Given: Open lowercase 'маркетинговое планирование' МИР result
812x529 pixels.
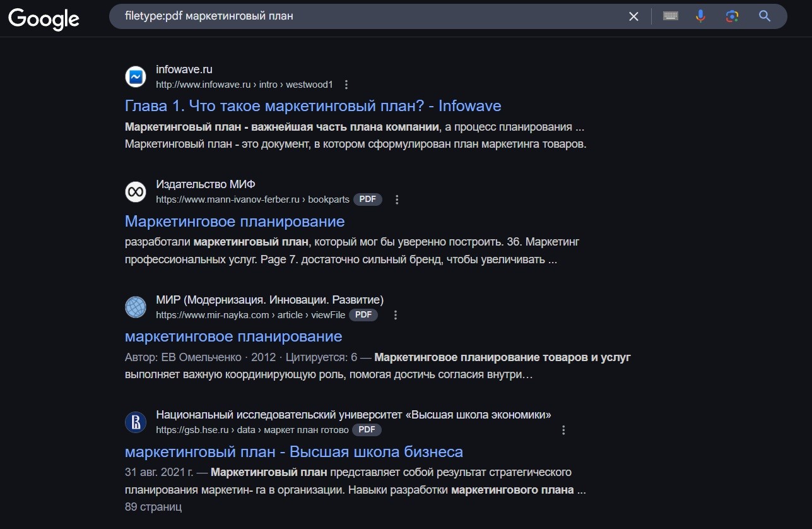Looking at the screenshot, I should coord(233,336).
